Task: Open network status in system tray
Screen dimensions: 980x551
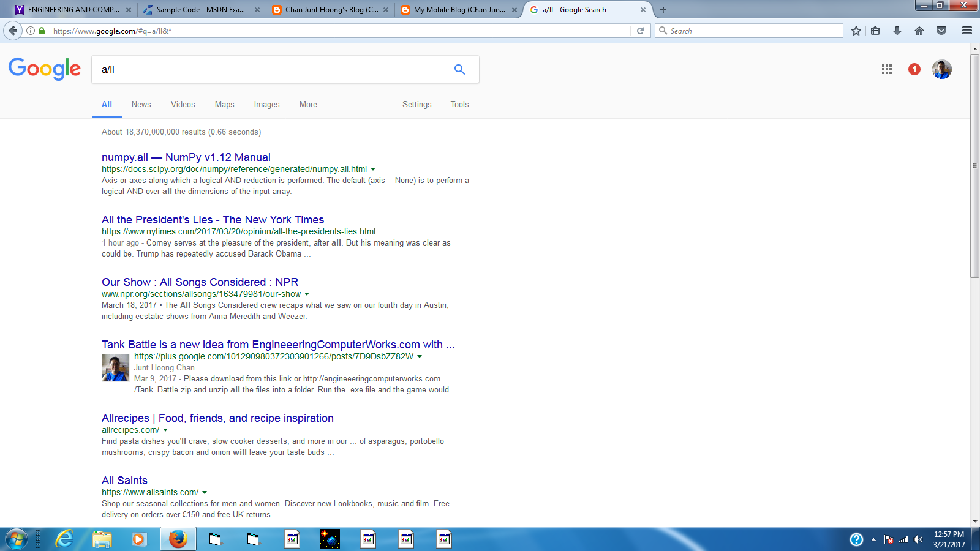Action: click(x=903, y=539)
